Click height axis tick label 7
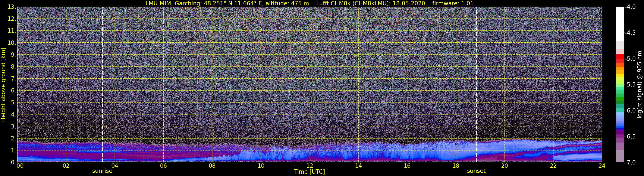The image size is (644, 176). [13, 79]
